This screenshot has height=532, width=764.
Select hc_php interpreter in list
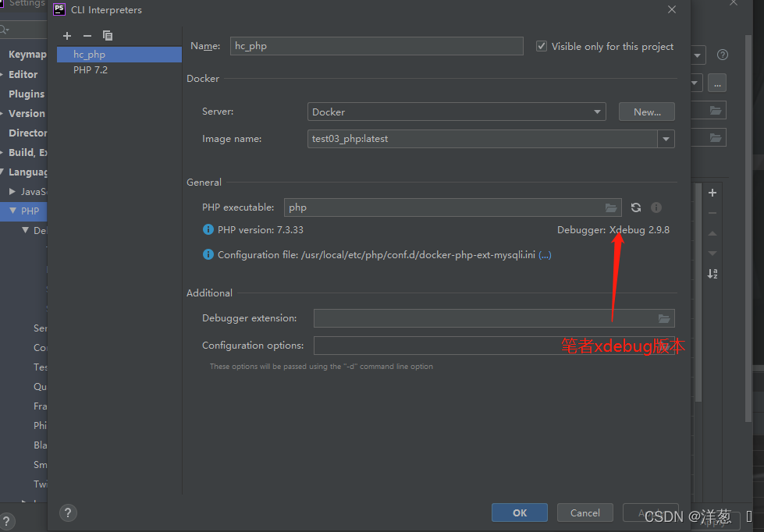pos(119,55)
